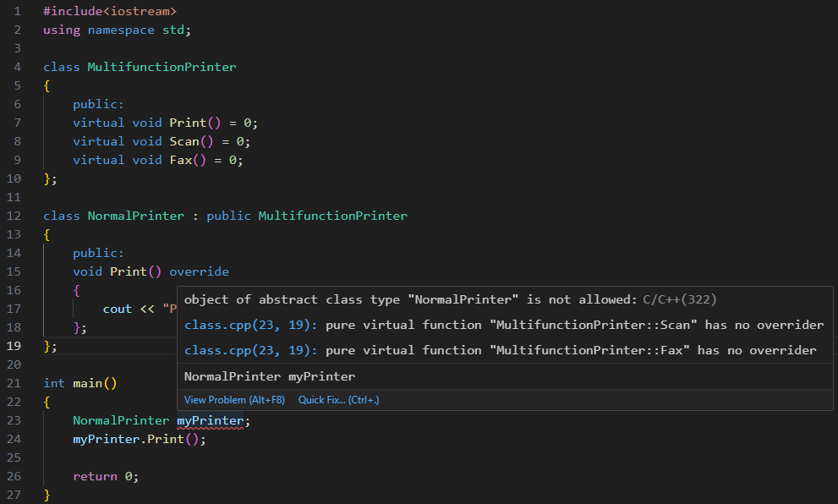This screenshot has height=504, width=838.
Task: Click return 0 statement on line 26
Action: (x=106, y=476)
